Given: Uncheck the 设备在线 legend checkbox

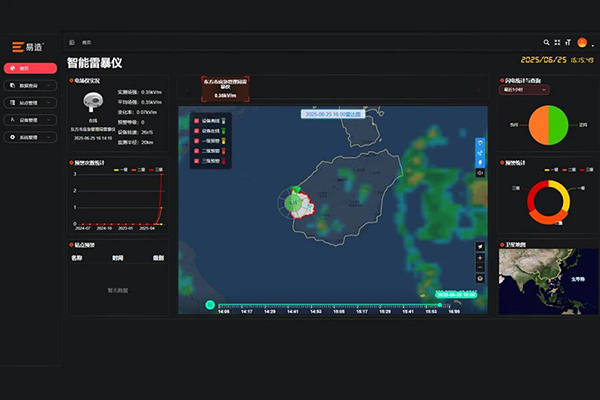Looking at the screenshot, I should coord(196,131).
